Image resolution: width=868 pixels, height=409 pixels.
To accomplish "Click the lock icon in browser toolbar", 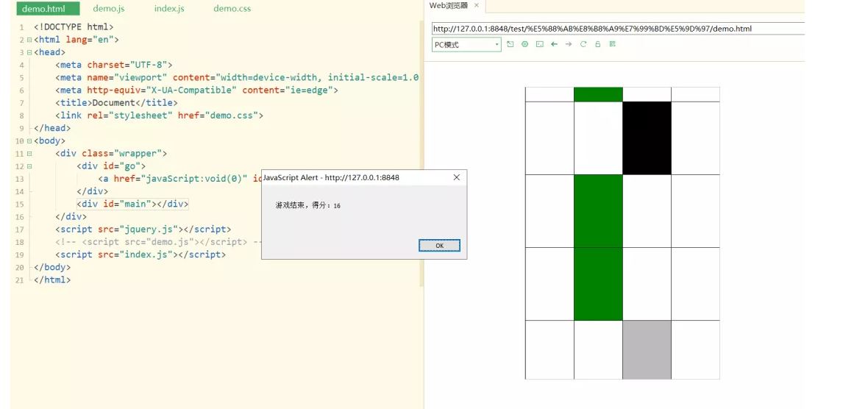I will point(598,45).
